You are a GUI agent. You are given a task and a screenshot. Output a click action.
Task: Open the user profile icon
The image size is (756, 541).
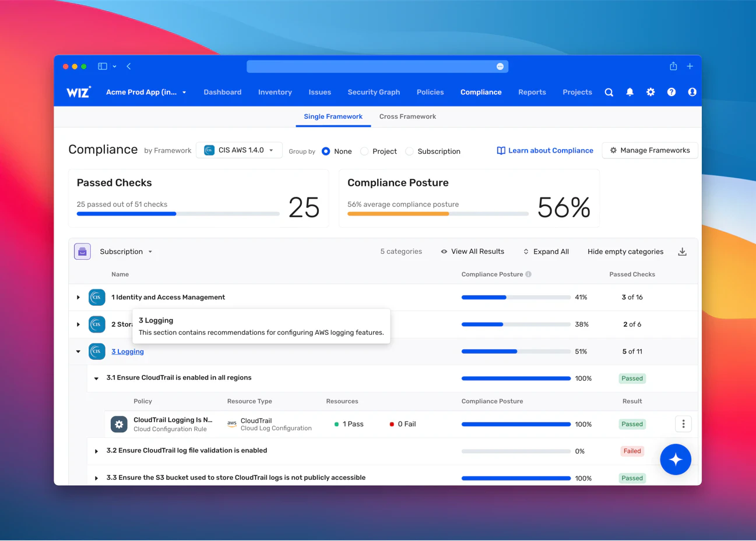(692, 92)
